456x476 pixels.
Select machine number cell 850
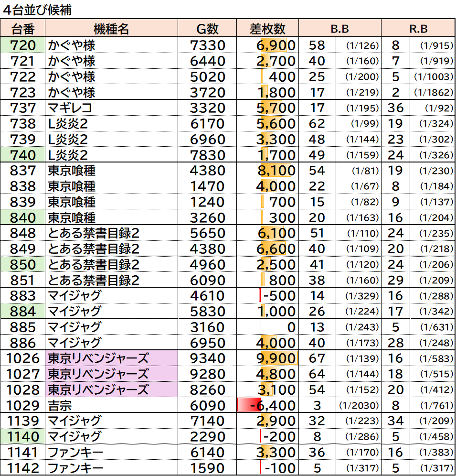(x=23, y=264)
